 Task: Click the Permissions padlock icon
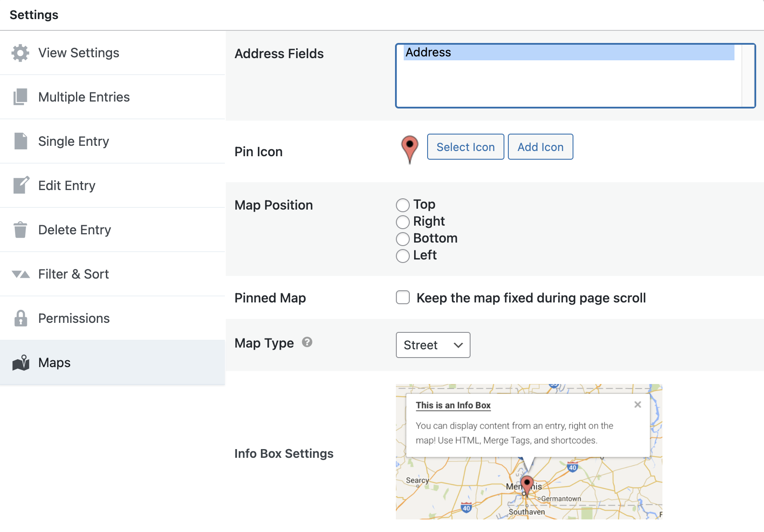click(x=20, y=318)
